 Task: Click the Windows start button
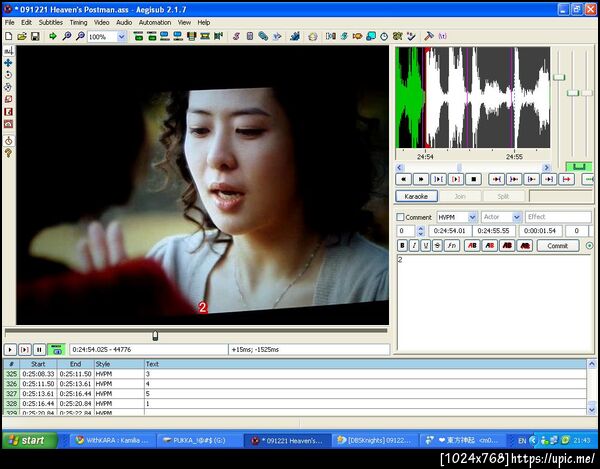[30, 440]
